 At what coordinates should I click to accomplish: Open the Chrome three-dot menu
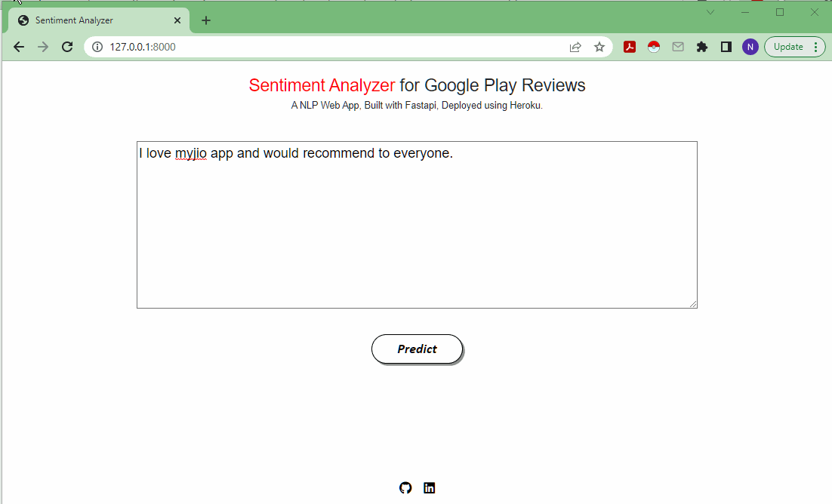815,47
